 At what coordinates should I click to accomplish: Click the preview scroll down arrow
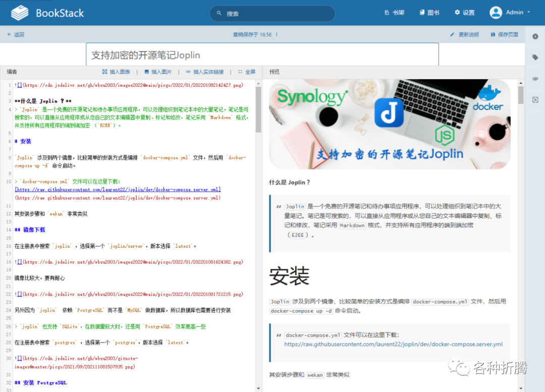pos(521,388)
